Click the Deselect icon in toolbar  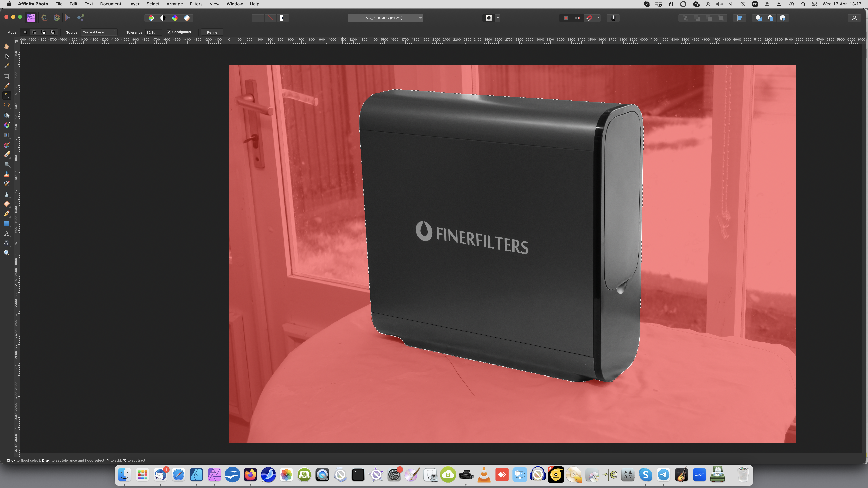(x=270, y=18)
